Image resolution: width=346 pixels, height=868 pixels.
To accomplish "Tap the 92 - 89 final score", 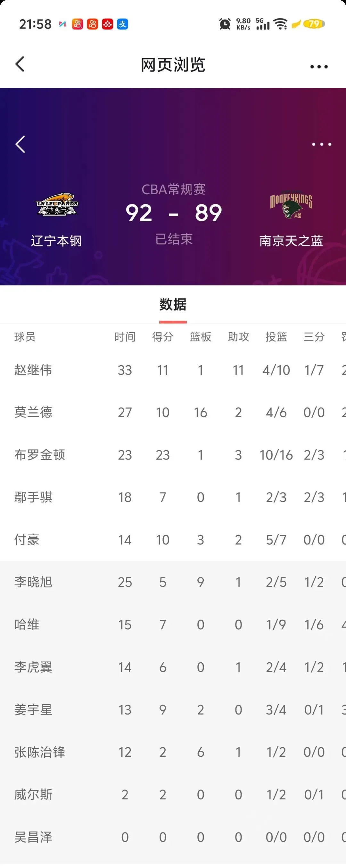I will (x=174, y=213).
